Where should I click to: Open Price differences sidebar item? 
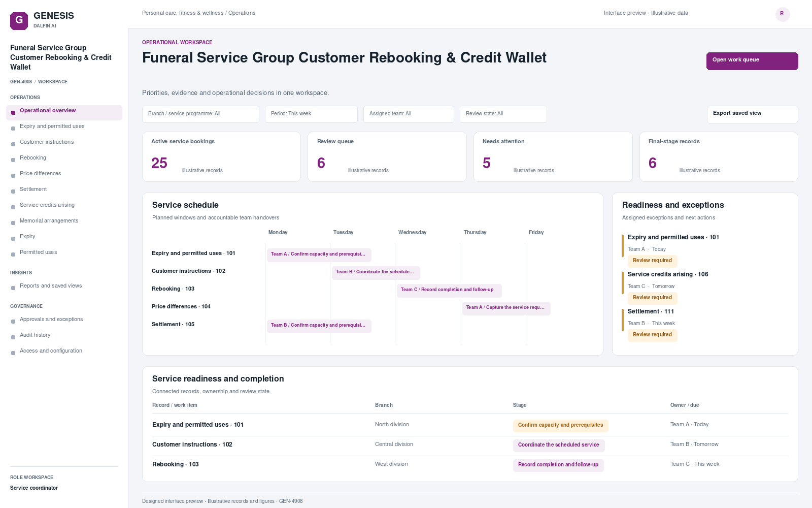point(64,174)
